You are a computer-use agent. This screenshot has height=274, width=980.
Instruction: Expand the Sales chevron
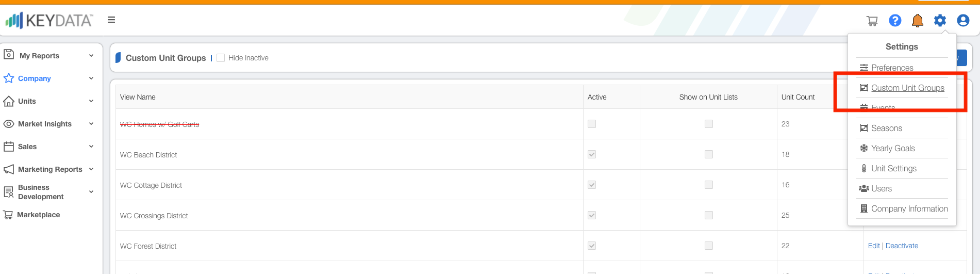(91, 147)
